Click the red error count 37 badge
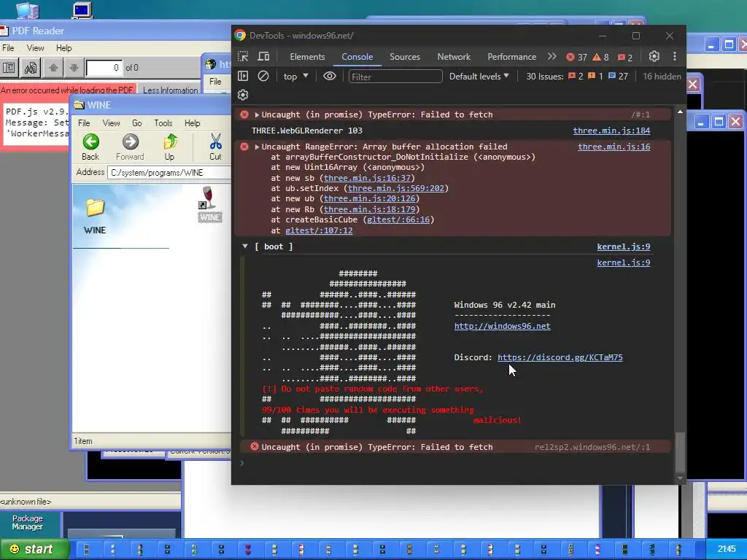Viewport: 747px width, 560px height. pyautogui.click(x=576, y=57)
